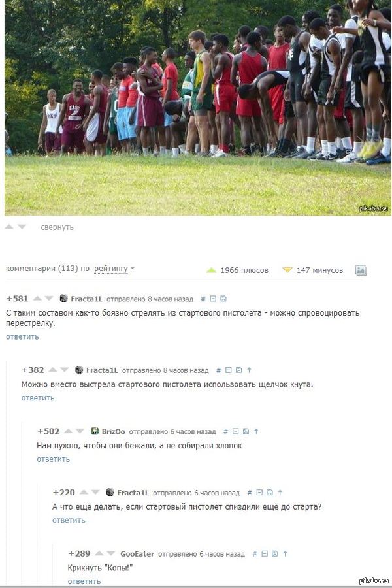
Task: Save Fracta1L's +382 comment with the disk icon
Action: (238, 370)
